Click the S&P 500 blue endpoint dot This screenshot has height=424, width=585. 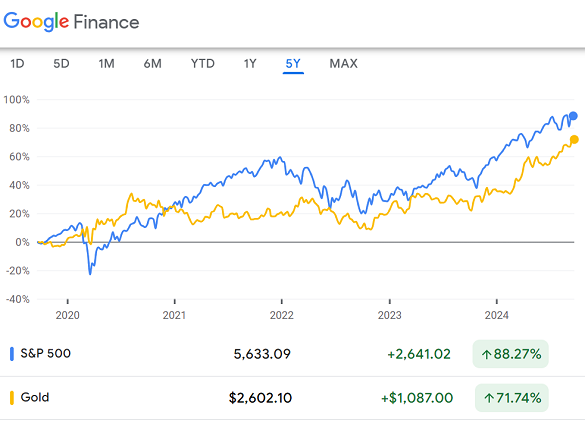point(573,116)
